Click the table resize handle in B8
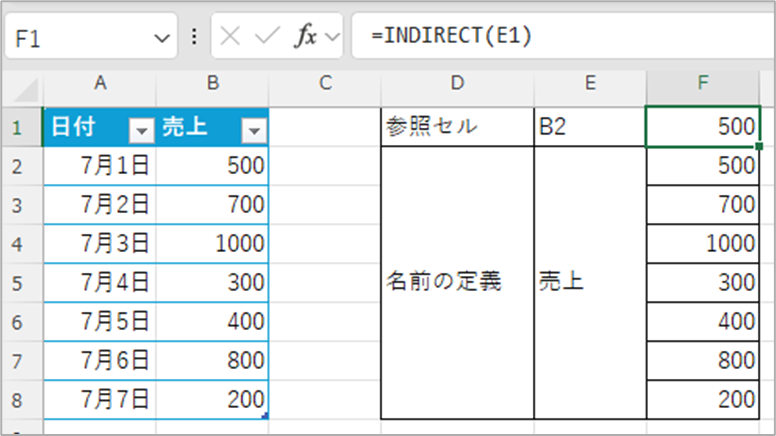The width and height of the screenshot is (776, 436). [264, 415]
